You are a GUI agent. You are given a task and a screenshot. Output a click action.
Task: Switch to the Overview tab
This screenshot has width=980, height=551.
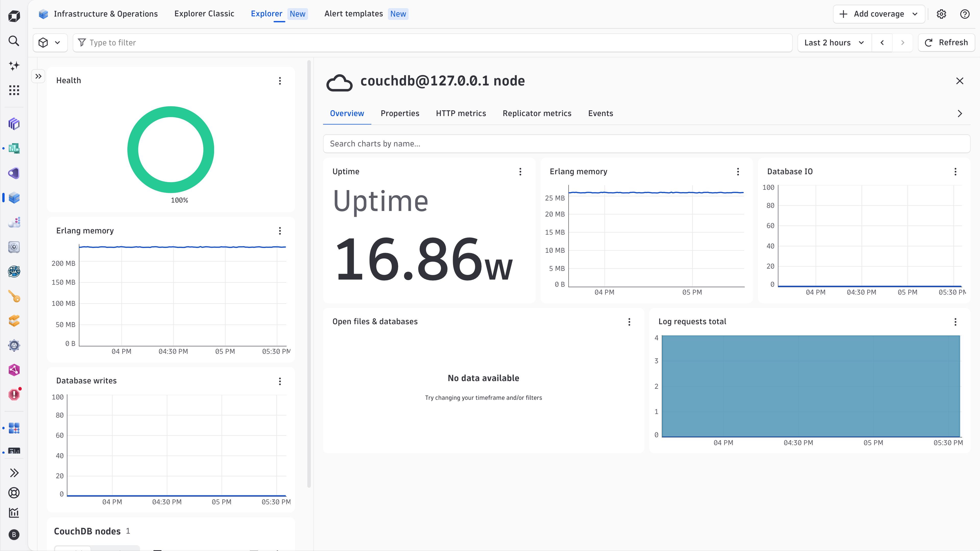347,114
